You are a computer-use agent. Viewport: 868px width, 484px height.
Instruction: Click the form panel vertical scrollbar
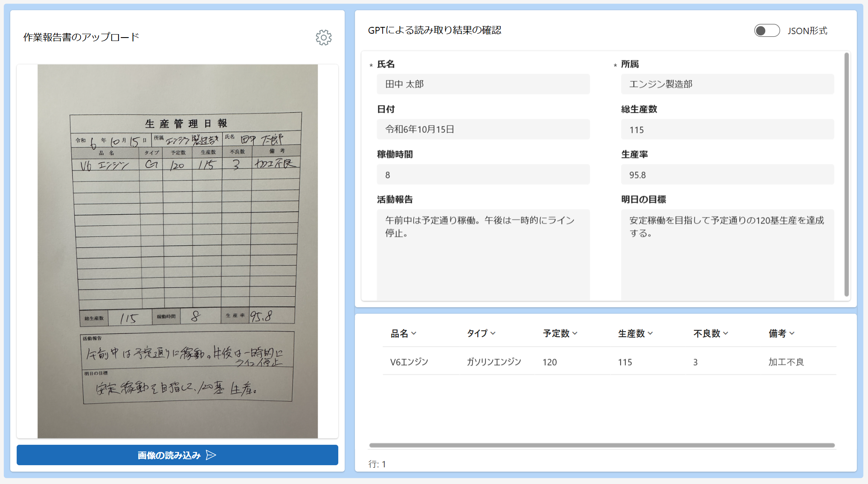point(846,174)
